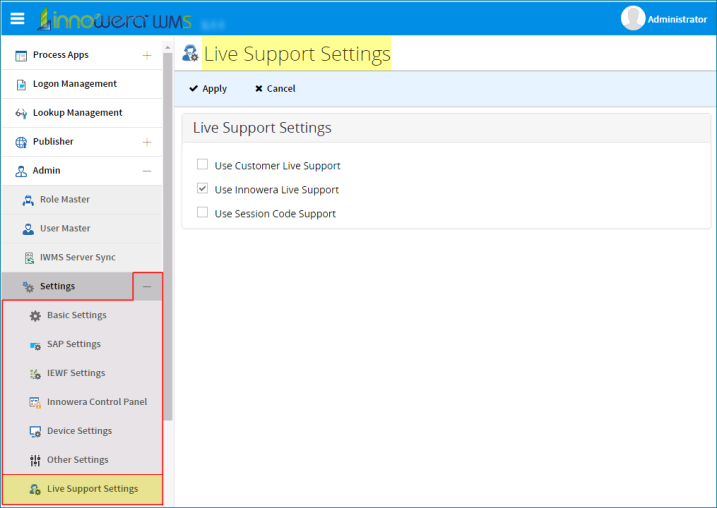Click the sidebar vertical scrollbar

point(168,235)
